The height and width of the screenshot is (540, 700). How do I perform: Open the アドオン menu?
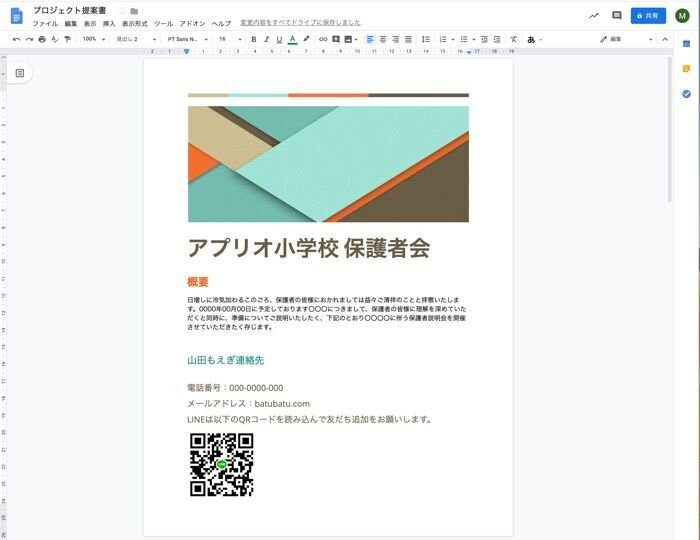tap(192, 23)
